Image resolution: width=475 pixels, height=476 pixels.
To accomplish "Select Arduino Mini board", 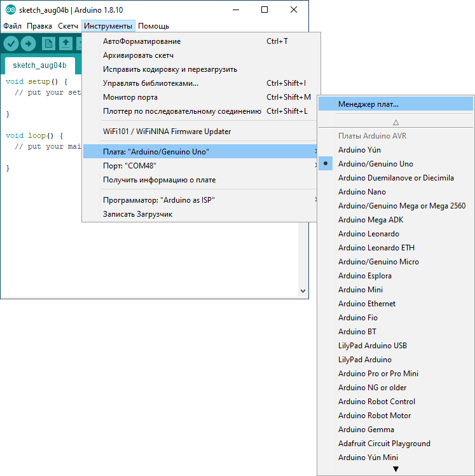I will click(x=396, y=290).
